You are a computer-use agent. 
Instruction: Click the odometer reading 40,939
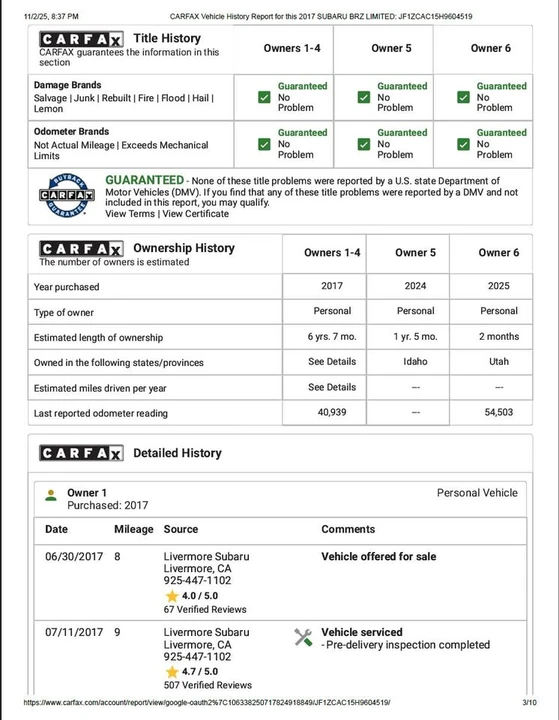(x=332, y=412)
